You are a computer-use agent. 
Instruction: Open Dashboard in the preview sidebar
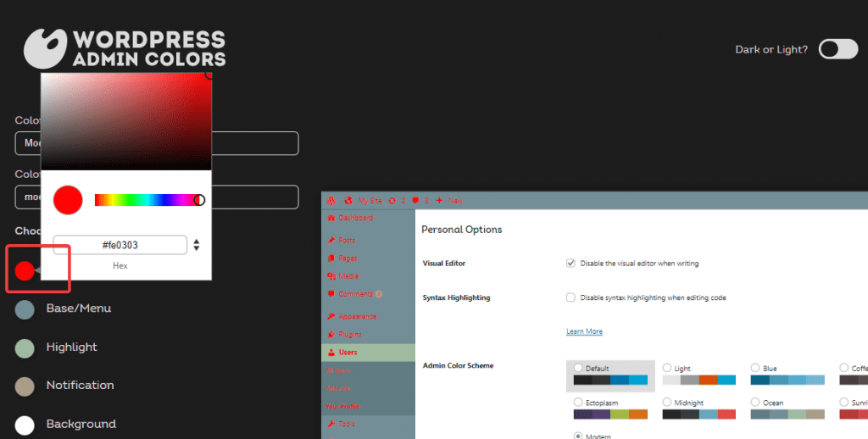tap(356, 218)
